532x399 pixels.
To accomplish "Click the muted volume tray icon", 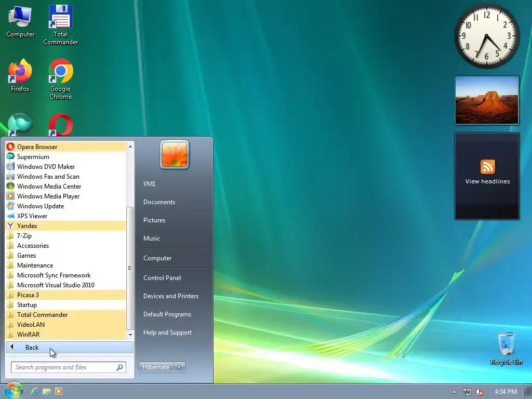I will [x=480, y=392].
